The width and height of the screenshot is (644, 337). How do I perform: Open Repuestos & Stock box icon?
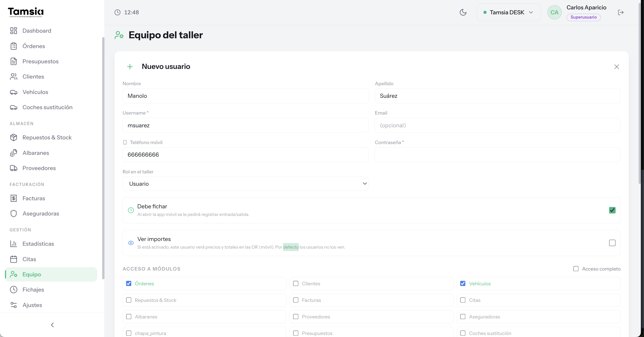pos(13,137)
